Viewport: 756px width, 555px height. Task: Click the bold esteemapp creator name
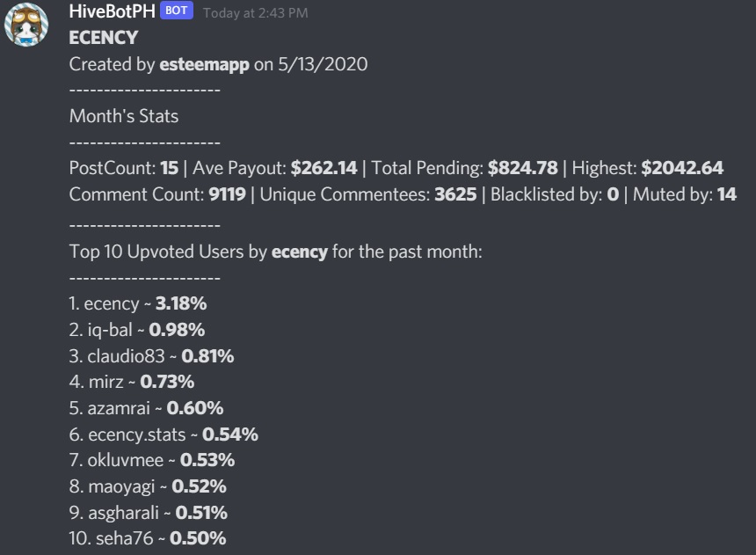pyautogui.click(x=205, y=64)
